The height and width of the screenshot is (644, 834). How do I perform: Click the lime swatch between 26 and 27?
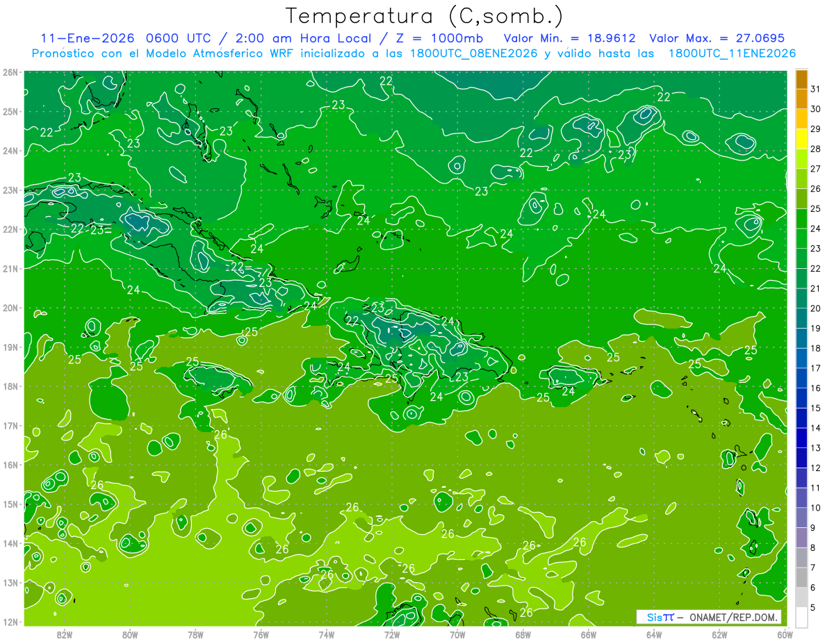(801, 179)
